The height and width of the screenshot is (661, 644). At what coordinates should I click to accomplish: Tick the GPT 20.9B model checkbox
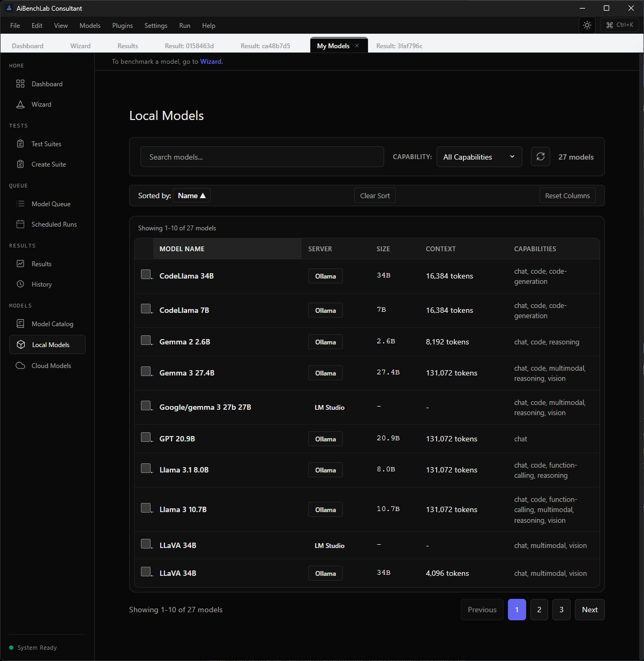(146, 438)
